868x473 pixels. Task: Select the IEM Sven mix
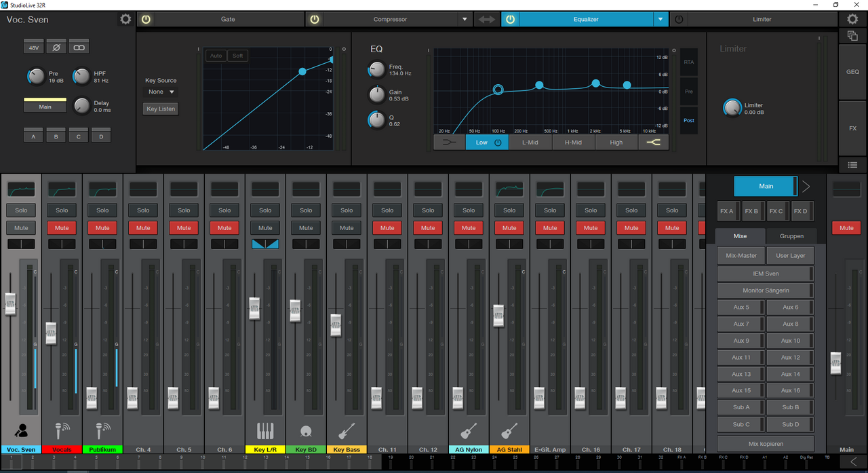click(x=766, y=273)
